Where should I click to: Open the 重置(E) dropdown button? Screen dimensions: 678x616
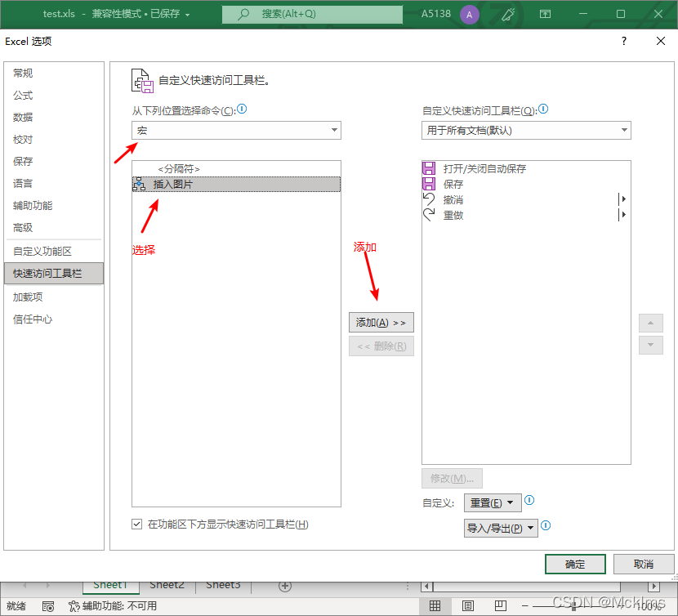[x=493, y=503]
